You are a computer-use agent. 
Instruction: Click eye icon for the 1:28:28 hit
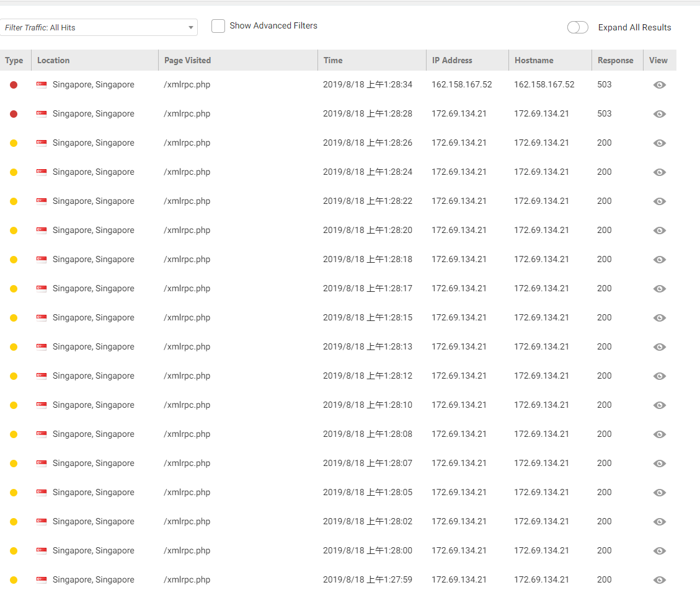[660, 114]
